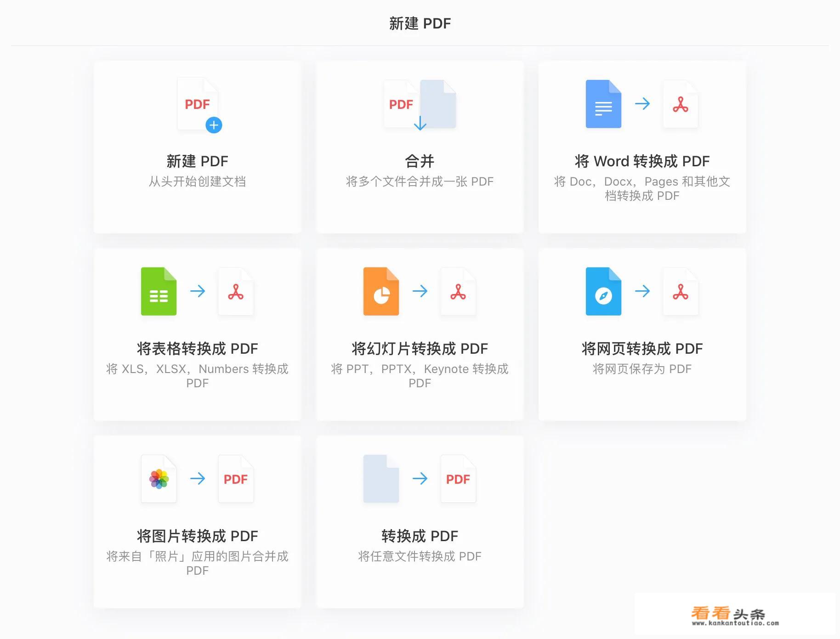Choose the 转换成 PDF card title
Image resolution: width=840 pixels, height=639 pixels.
(x=420, y=536)
